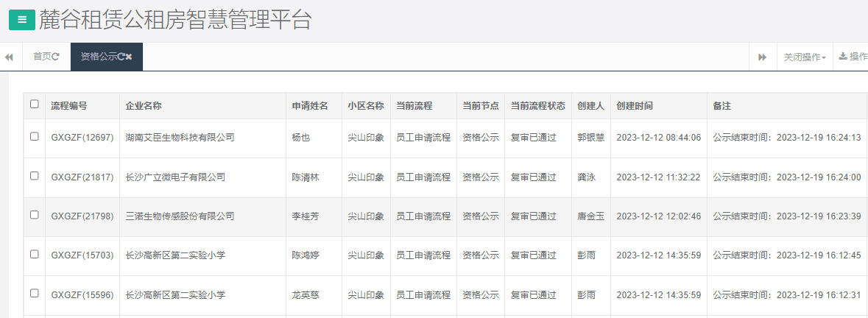868x318 pixels.
Task: Click the green hamburger menu button
Action: [21, 20]
